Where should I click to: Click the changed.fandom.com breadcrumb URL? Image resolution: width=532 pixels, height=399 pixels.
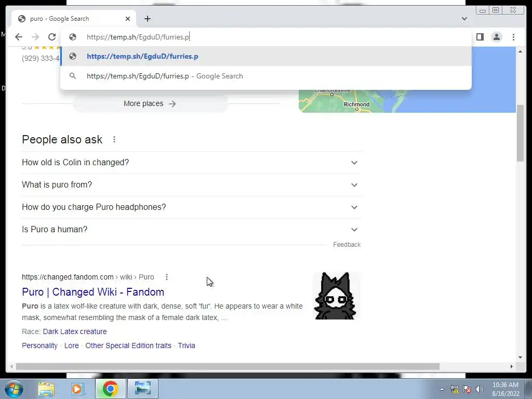coord(88,277)
